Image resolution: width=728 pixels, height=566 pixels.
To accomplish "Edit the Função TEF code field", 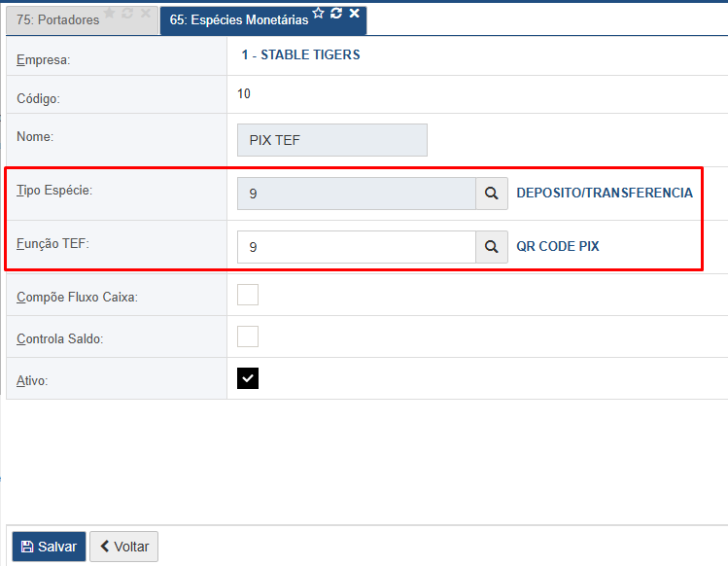I will click(x=357, y=247).
